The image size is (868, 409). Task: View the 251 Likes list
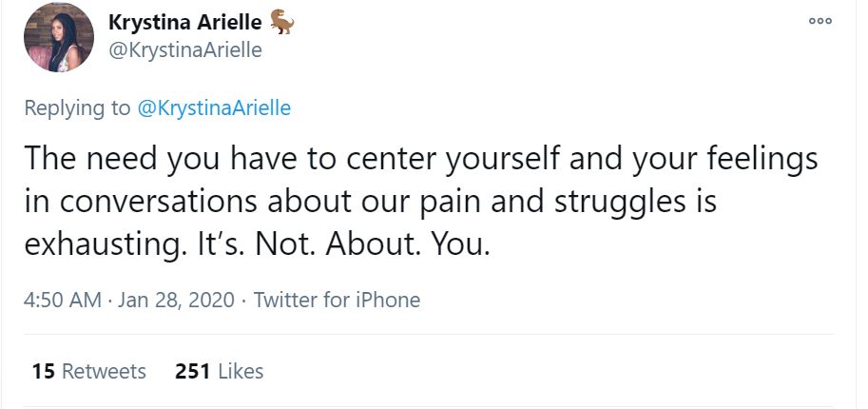point(219,371)
